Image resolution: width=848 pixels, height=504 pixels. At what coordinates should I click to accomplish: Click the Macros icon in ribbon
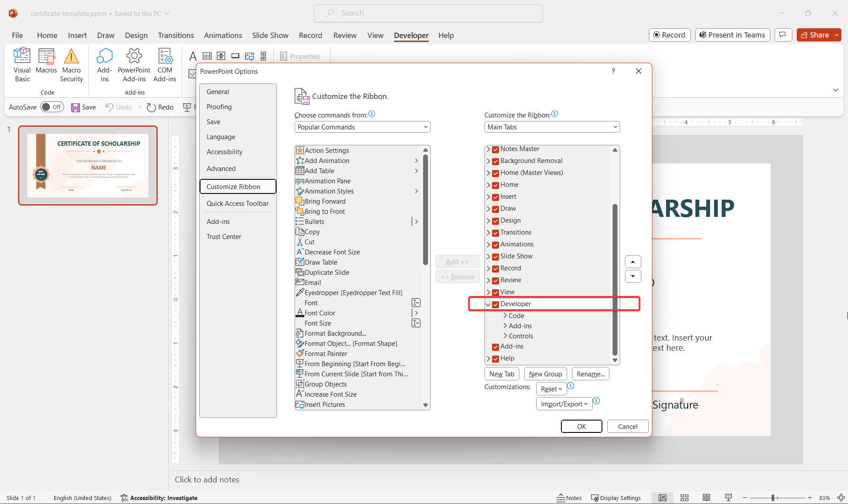tap(46, 64)
